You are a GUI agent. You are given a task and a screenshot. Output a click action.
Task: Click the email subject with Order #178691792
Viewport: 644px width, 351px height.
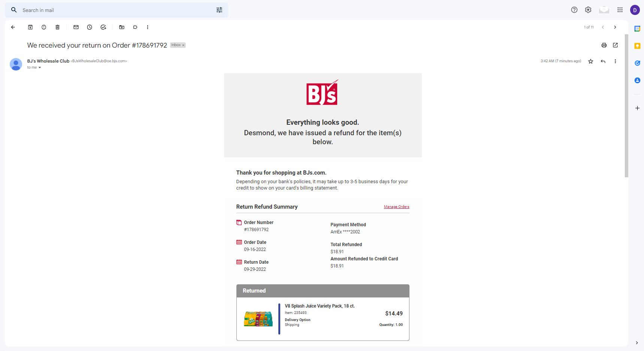pos(97,45)
